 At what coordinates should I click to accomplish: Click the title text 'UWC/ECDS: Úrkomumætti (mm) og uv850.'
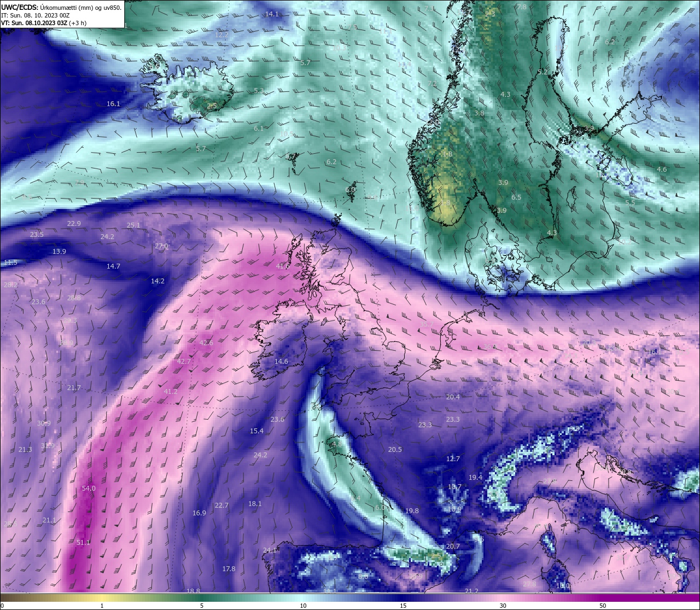61,8
